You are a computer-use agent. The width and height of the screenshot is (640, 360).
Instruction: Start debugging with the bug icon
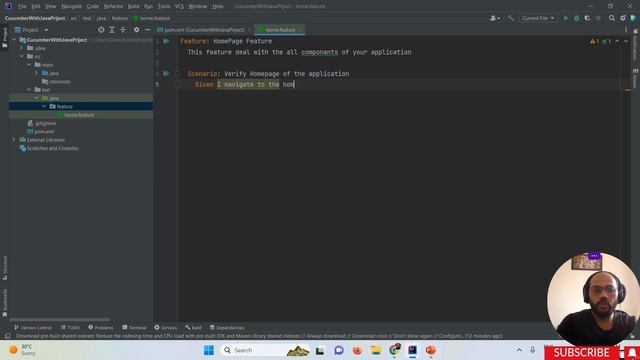click(x=576, y=18)
